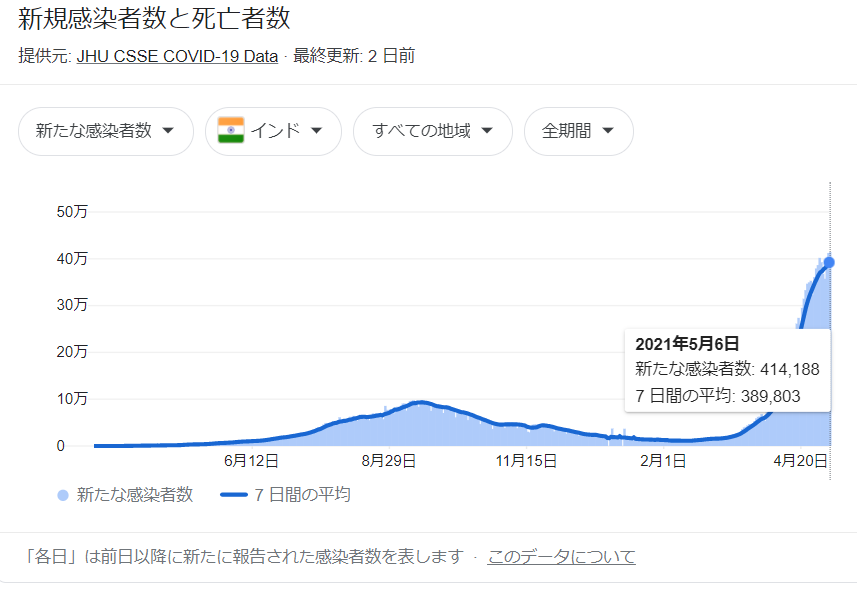Click the 11月15日 x-axis label

pyautogui.click(x=526, y=460)
